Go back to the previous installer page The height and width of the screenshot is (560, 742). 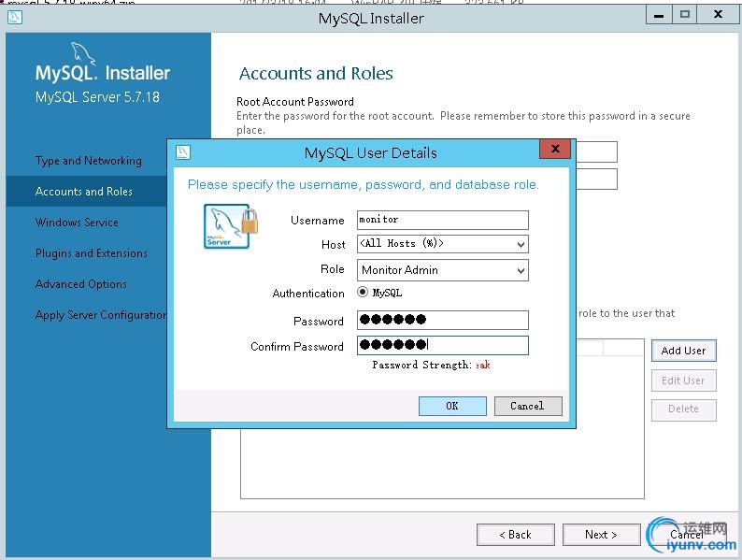tap(515, 535)
